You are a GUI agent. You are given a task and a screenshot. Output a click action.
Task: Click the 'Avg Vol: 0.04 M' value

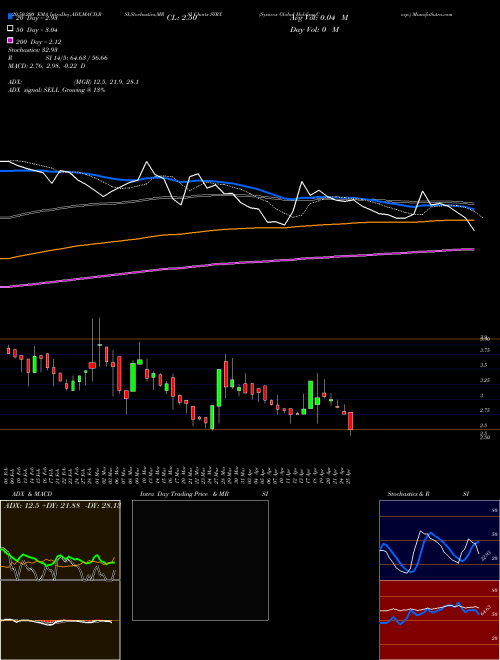319,18
